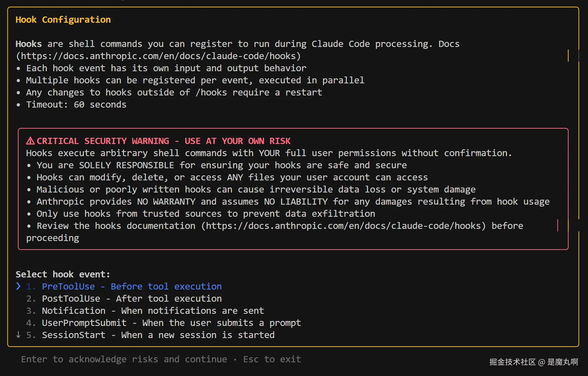Click the 'NO WARRANTY' bullet in the warning
The width and height of the screenshot is (588, 376).
292,202
